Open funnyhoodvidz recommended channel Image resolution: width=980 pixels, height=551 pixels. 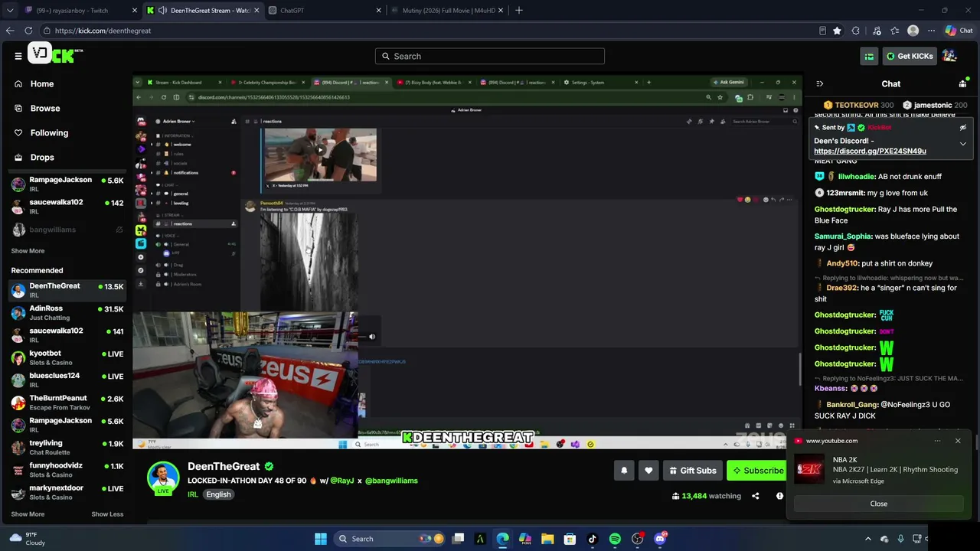[67, 470]
